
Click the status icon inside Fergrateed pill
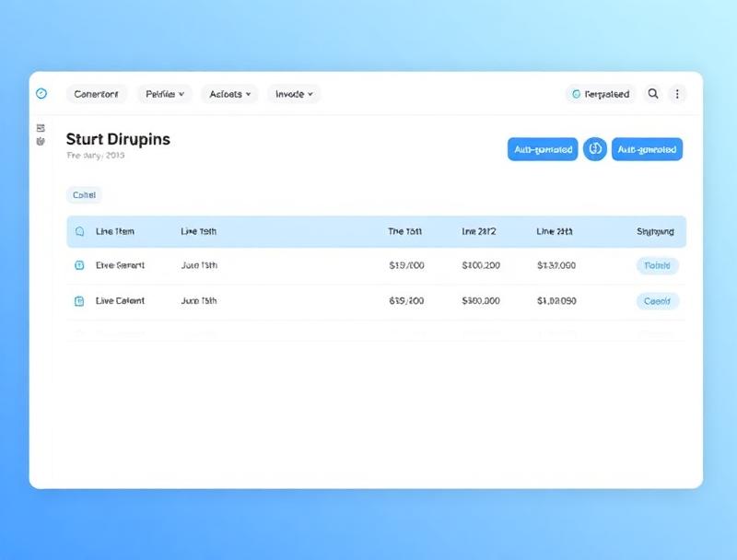(576, 94)
